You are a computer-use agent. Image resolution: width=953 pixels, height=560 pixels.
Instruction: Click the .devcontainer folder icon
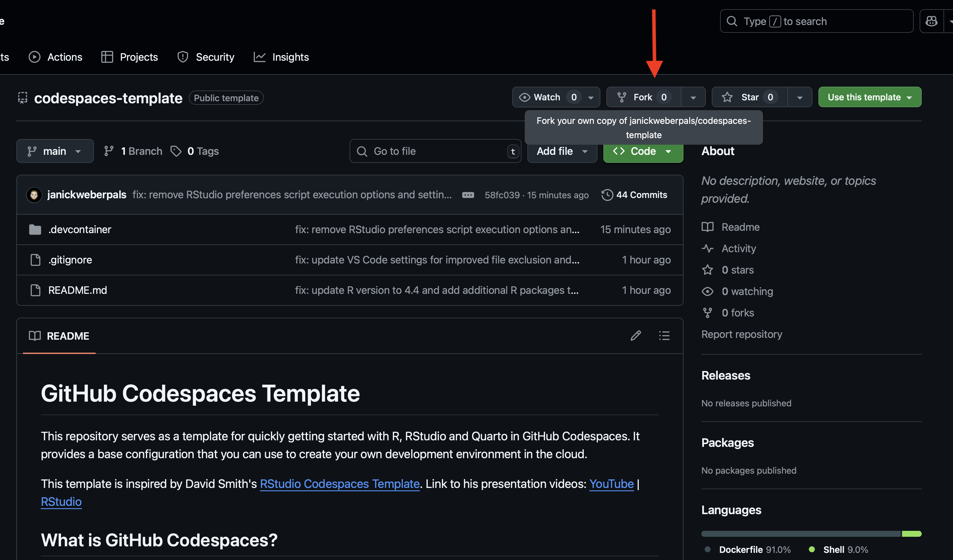tap(35, 230)
